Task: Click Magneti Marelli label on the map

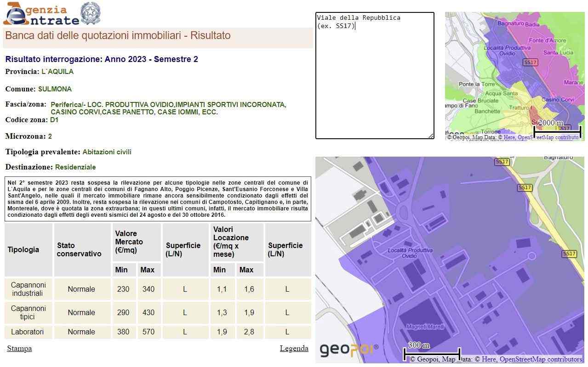Action: 425,327
